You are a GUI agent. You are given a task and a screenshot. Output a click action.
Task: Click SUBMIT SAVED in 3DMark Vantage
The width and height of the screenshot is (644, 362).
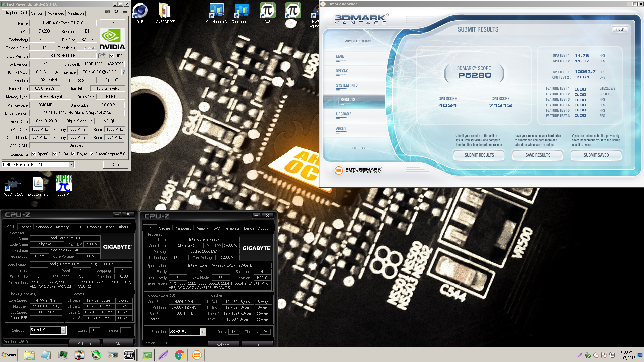pyautogui.click(x=596, y=155)
